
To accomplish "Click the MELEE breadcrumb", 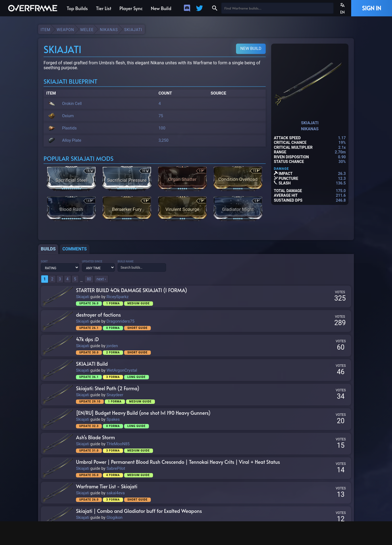I will point(87,30).
